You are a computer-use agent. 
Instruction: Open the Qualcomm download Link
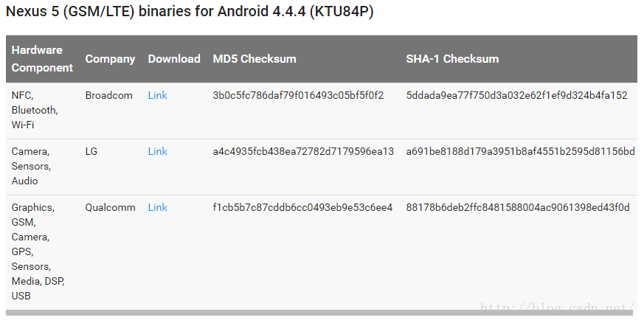[x=157, y=207]
